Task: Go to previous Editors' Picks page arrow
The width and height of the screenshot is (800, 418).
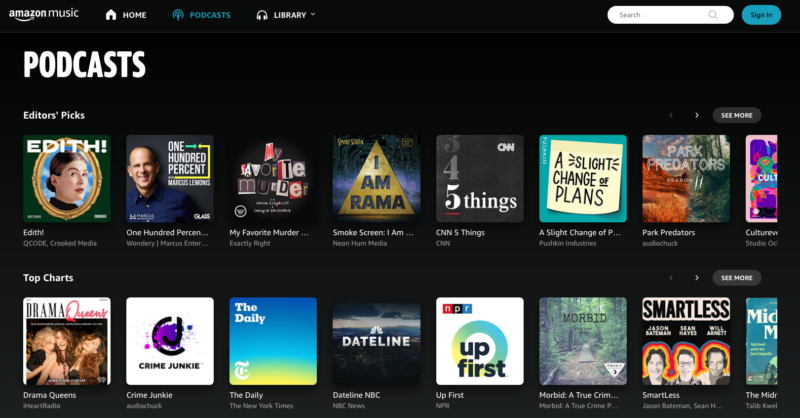Action: (671, 115)
